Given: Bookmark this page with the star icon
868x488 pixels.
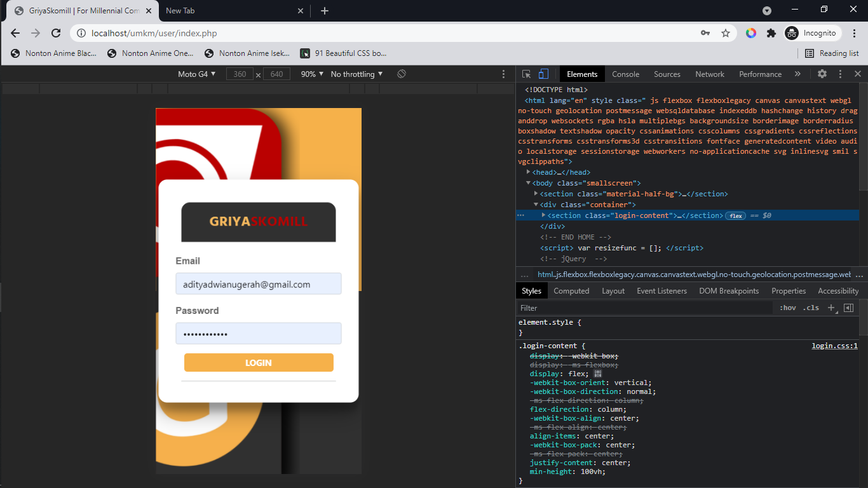Looking at the screenshot, I should pos(725,33).
